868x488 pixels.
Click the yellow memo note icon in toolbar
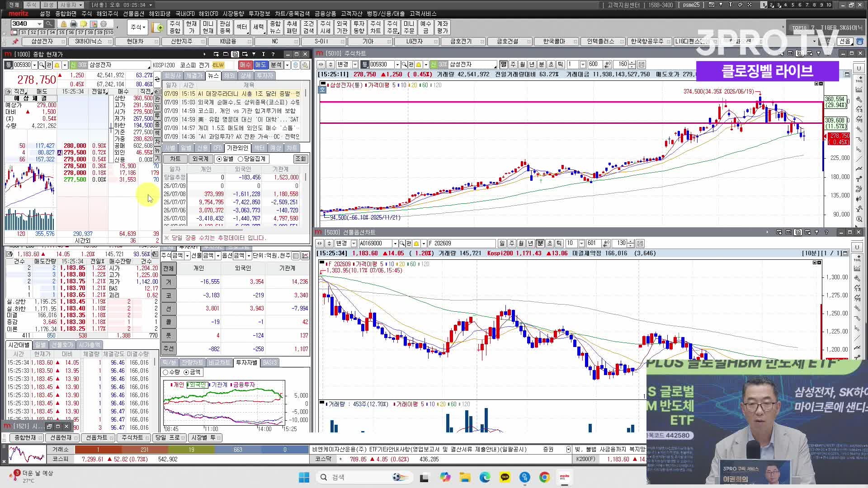click(x=84, y=24)
